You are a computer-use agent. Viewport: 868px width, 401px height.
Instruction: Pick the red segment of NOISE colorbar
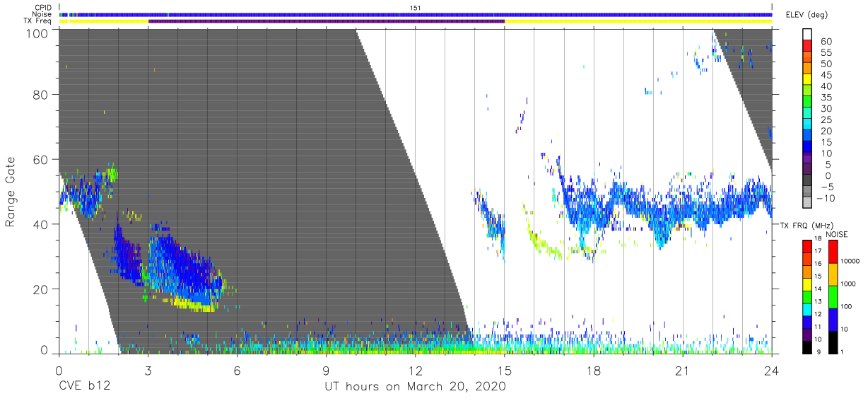click(x=833, y=252)
